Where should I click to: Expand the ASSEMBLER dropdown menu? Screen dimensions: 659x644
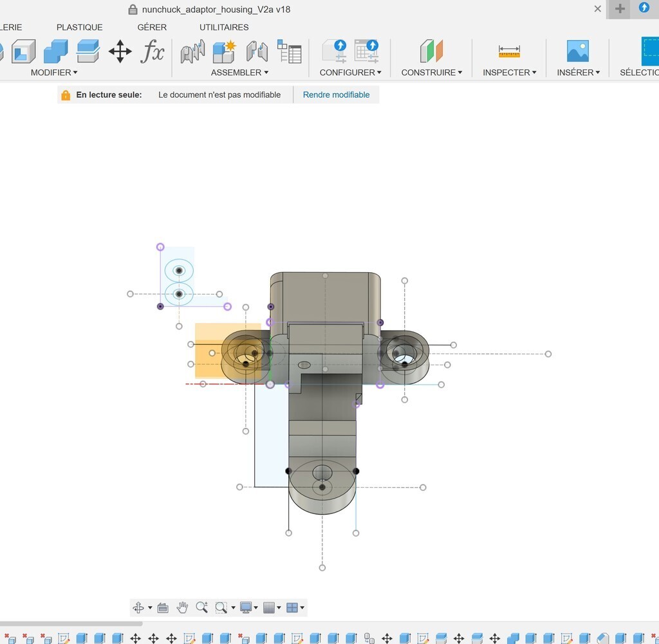point(239,73)
